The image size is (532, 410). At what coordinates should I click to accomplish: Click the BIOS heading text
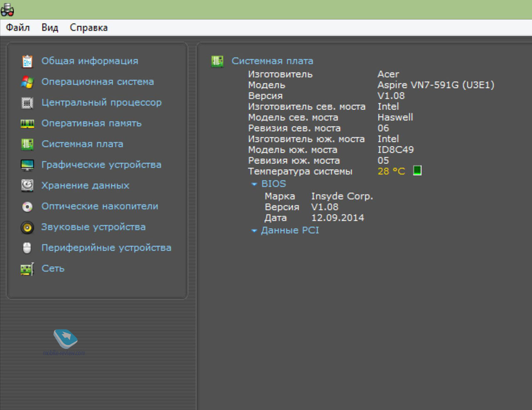pyautogui.click(x=273, y=184)
